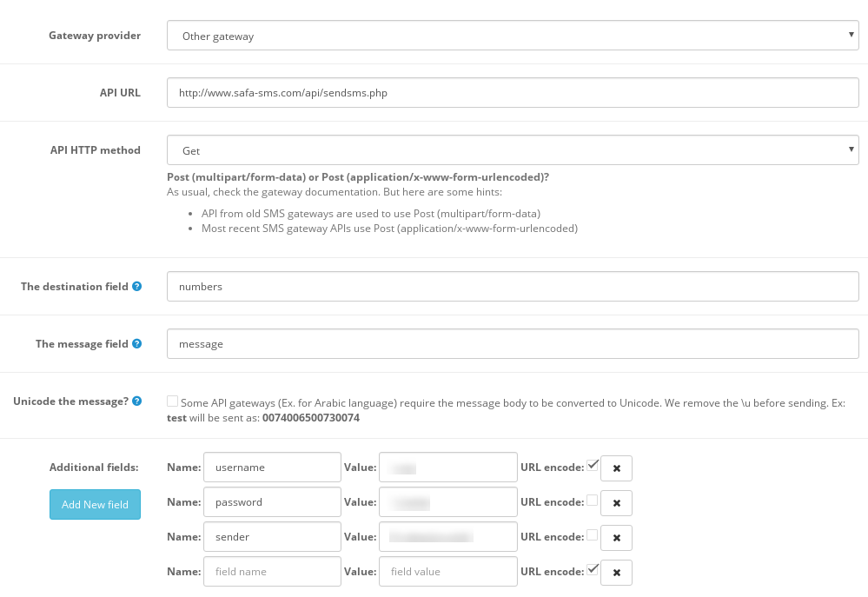Viewport: 868px width, 597px height.
Task: Expand the API HTTP method dropdown
Action: click(513, 150)
